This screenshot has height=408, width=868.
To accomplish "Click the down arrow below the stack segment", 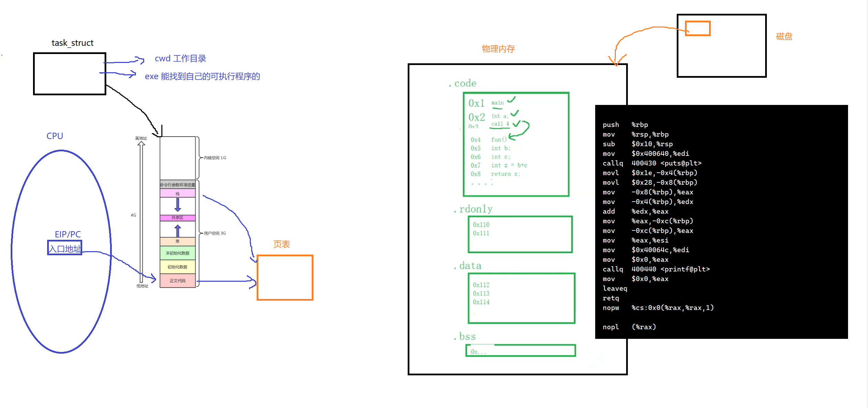I will click(x=178, y=205).
